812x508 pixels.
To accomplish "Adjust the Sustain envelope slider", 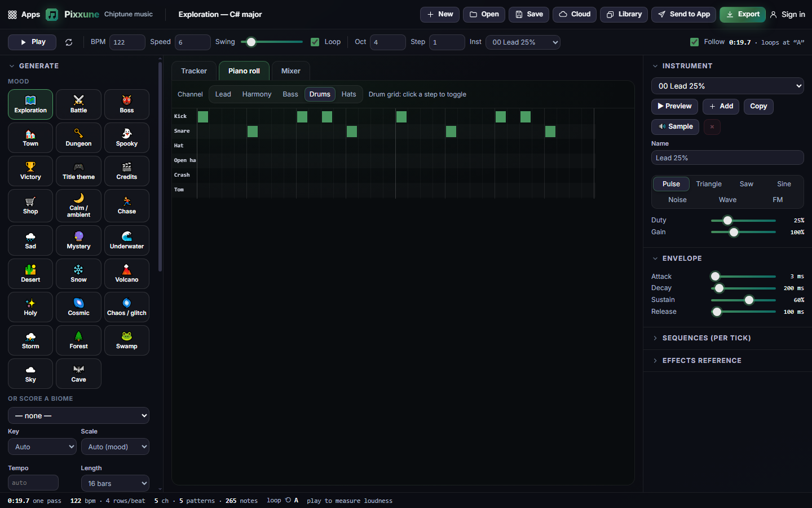I will [x=743, y=300].
